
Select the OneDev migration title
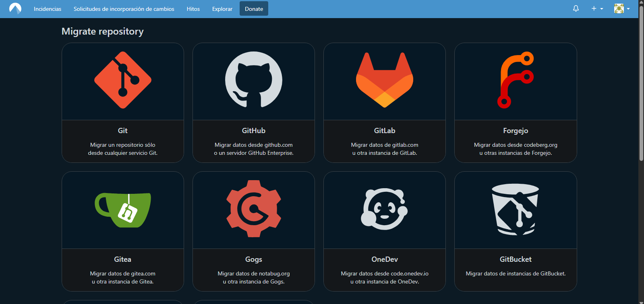pos(385,259)
